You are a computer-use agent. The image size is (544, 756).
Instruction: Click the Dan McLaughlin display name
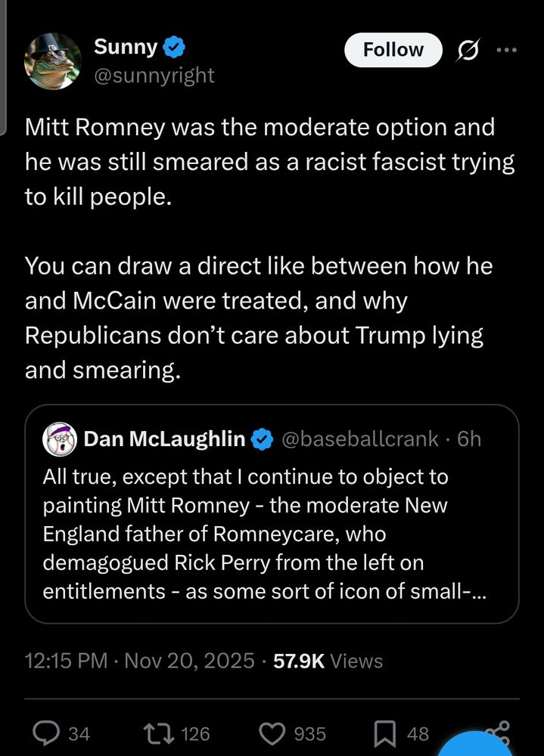pyautogui.click(x=164, y=438)
